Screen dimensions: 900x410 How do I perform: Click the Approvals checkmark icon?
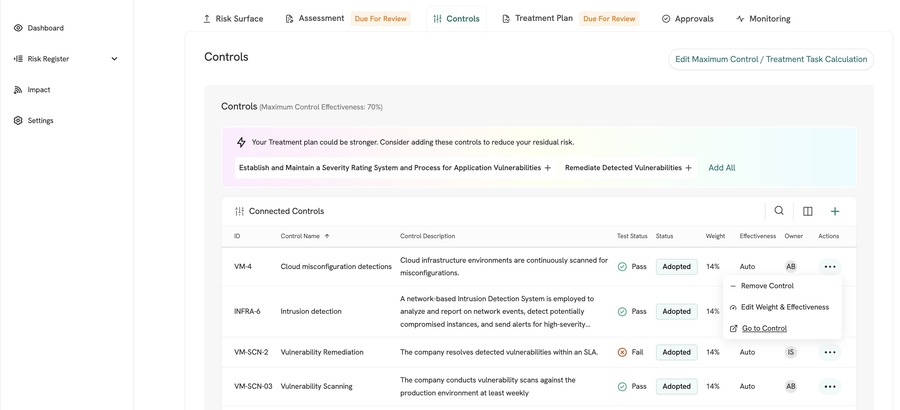click(x=666, y=19)
